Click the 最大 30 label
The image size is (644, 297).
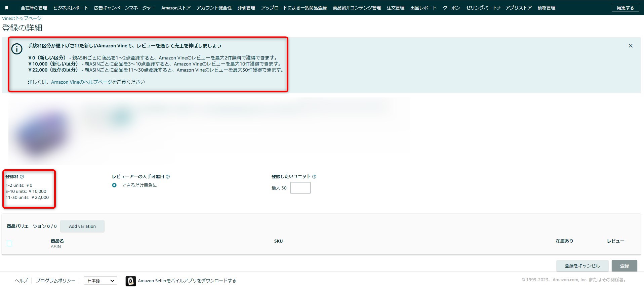[279, 188]
